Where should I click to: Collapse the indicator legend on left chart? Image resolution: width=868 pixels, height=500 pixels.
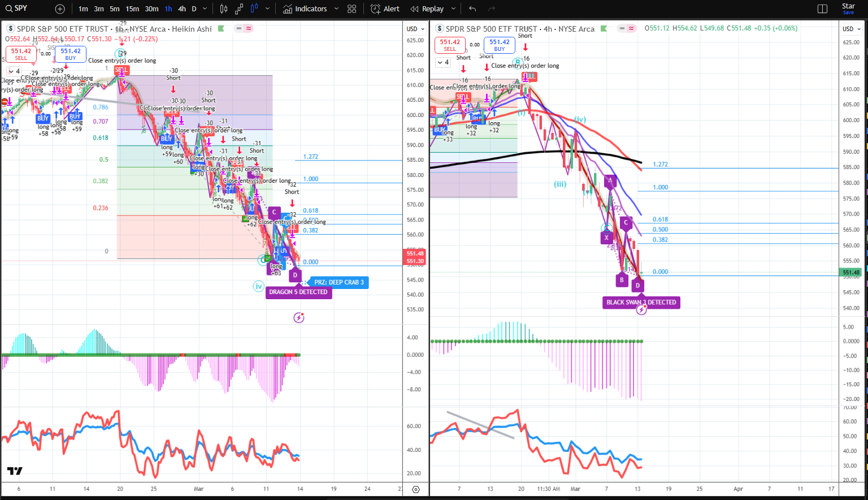coord(14,71)
